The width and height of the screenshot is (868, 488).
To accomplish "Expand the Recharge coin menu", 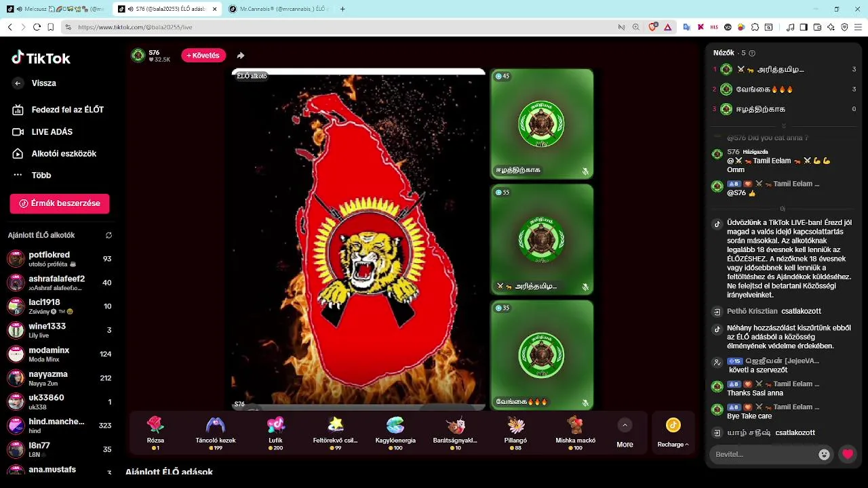I will (x=673, y=433).
